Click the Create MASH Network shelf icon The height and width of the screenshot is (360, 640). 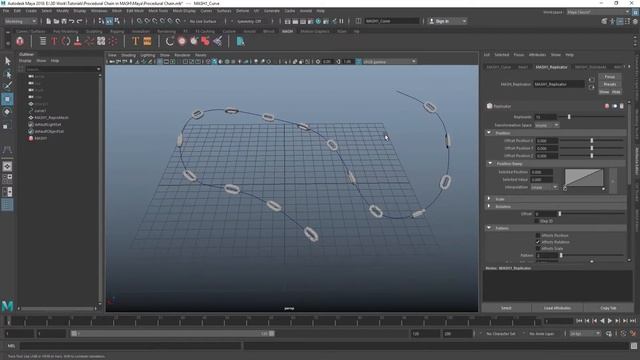(20, 41)
